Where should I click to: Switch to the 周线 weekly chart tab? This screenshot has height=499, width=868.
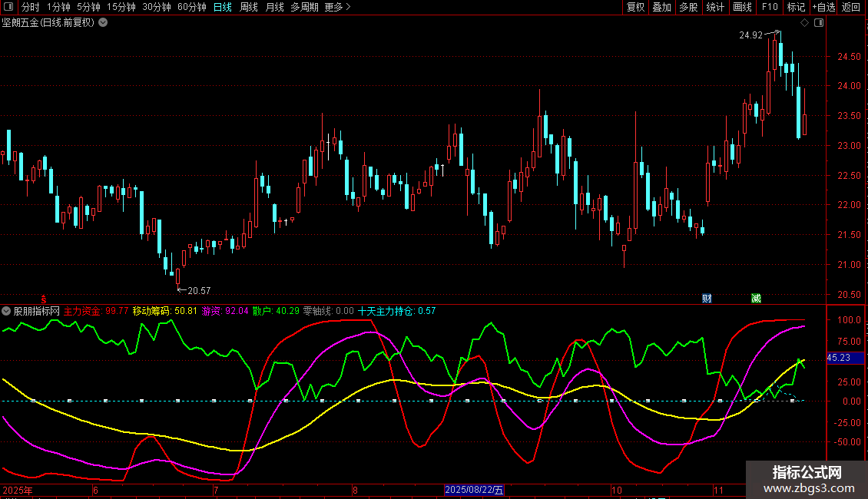coord(249,7)
